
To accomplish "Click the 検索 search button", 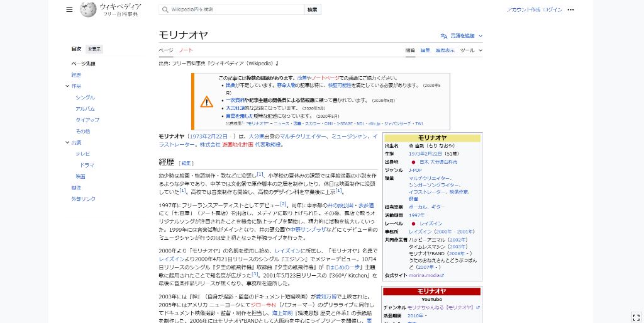I will tap(313, 9).
